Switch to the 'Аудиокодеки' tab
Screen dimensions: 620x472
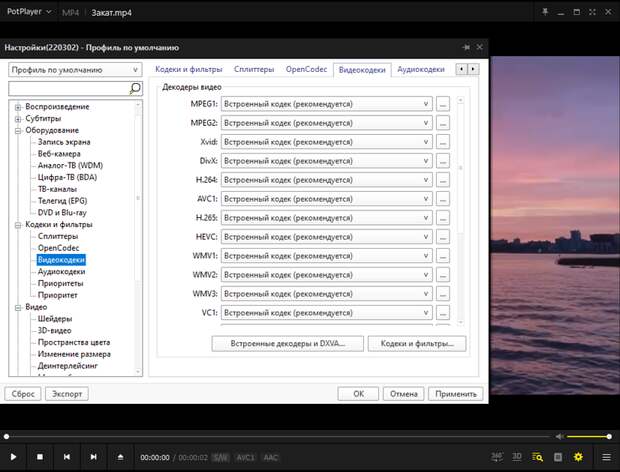420,70
